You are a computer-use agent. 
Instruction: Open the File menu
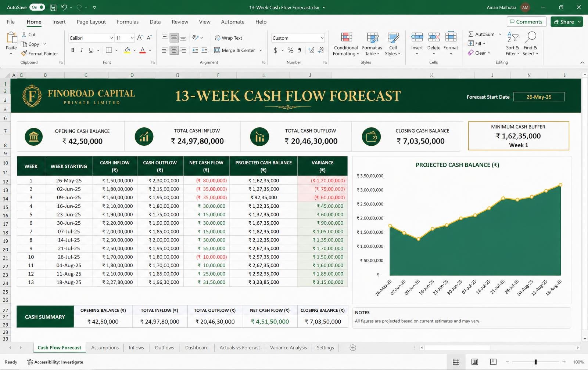[x=11, y=22]
